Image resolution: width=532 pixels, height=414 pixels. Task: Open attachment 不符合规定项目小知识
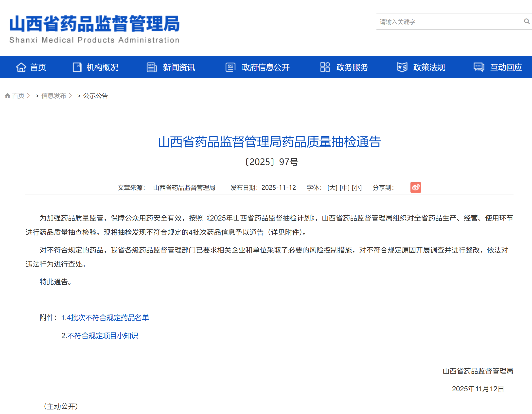(x=102, y=336)
